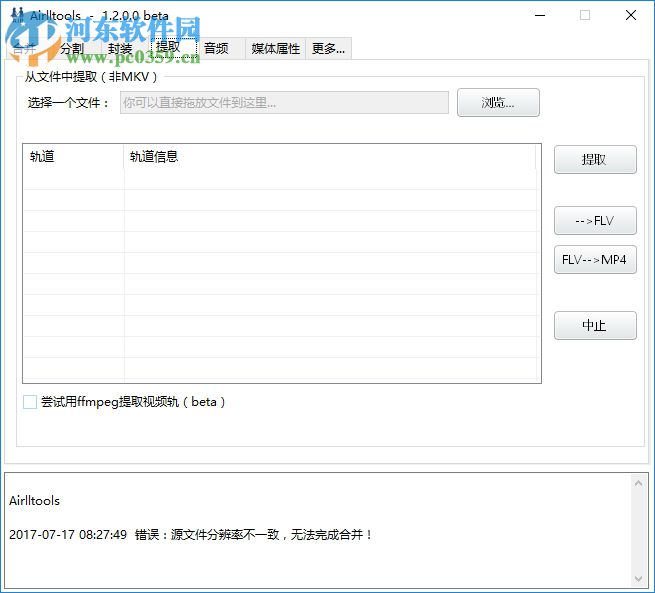Click the Airlltools app icon in title bar
Image resolution: width=655 pixels, height=593 pixels.
[x=17, y=15]
